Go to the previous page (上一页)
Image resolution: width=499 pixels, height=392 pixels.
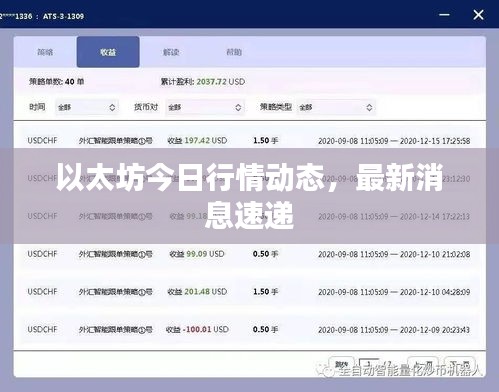click(x=424, y=364)
